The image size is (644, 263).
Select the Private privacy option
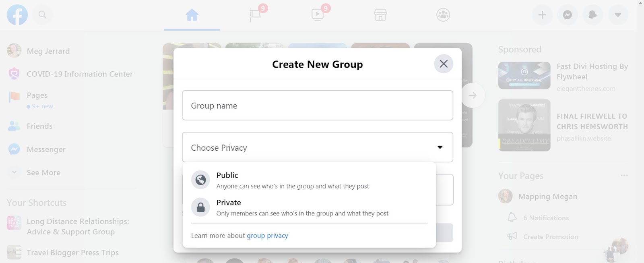tap(309, 207)
